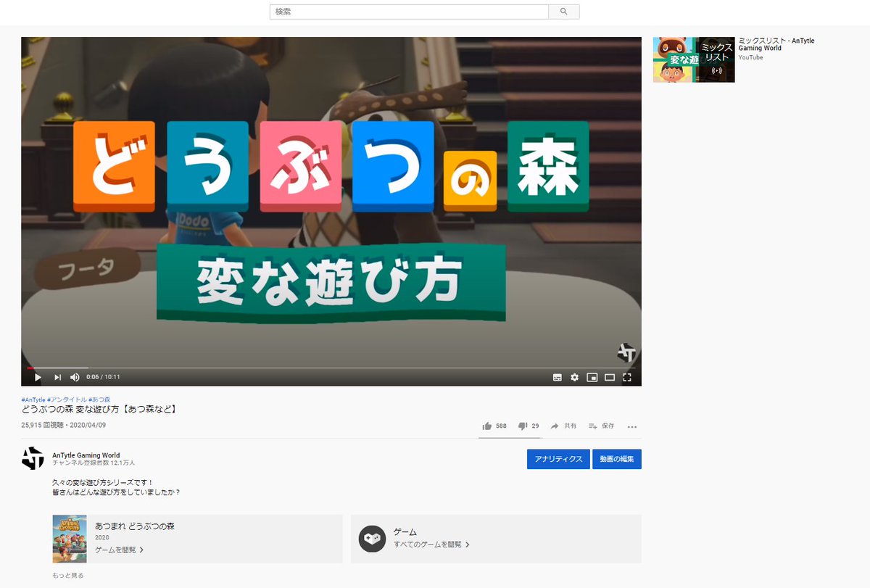Focus the 検索 search field
The image size is (870, 588).
click(x=410, y=12)
